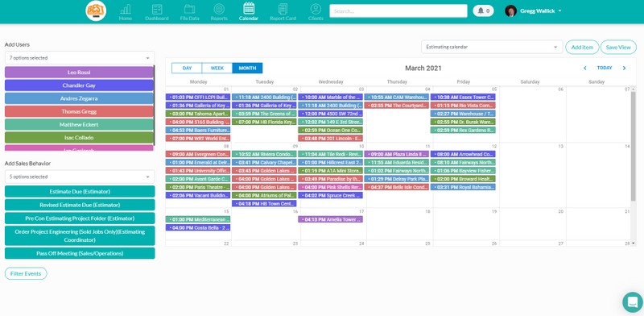
Task: Open the 10:52 AM Riviera Condo event
Action: [264, 154]
